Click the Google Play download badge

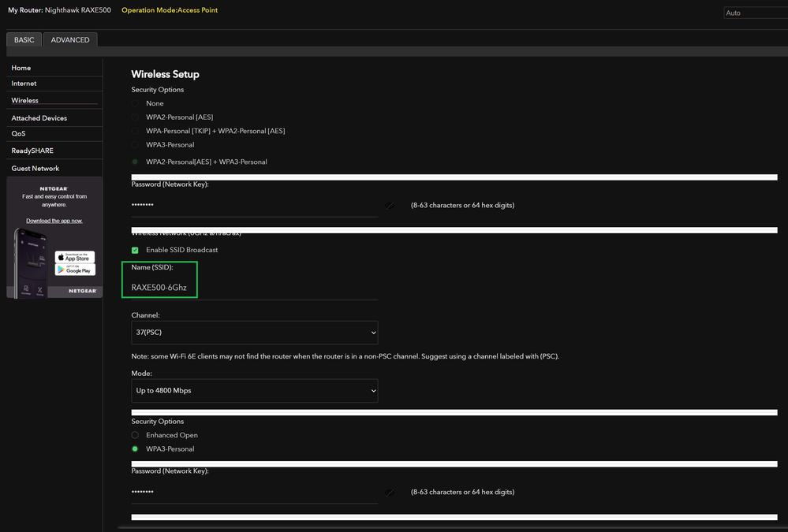(x=75, y=270)
